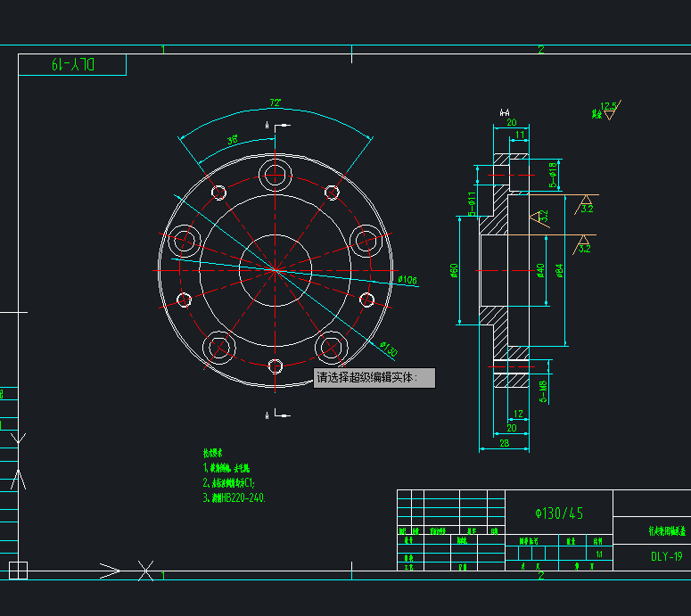
Task: Click the 28 overall width dimension
Action: click(x=504, y=443)
